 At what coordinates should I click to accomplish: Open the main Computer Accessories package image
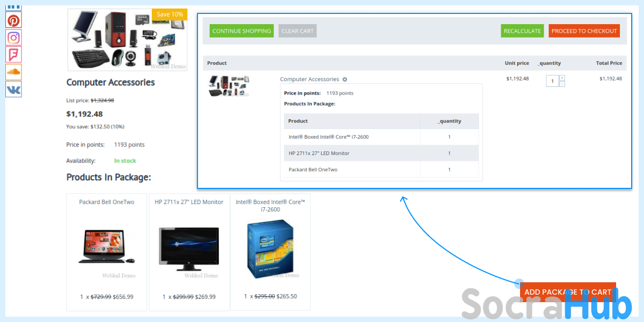coord(127,40)
